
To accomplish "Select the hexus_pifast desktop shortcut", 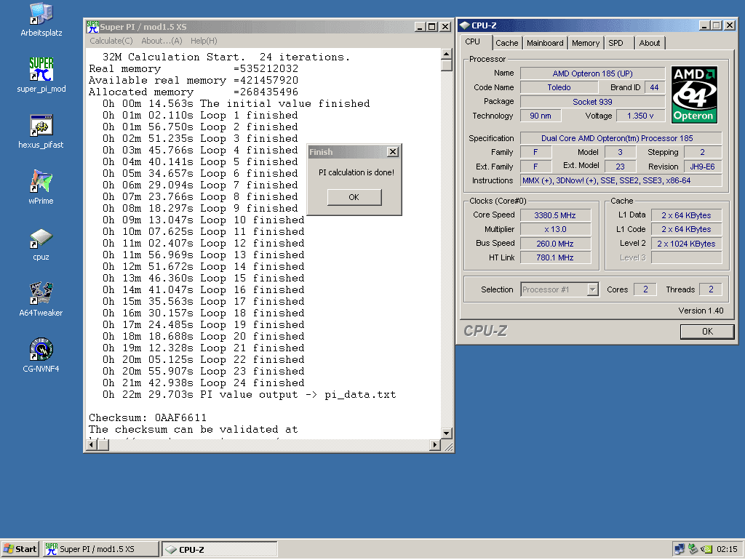I will (x=41, y=132).
